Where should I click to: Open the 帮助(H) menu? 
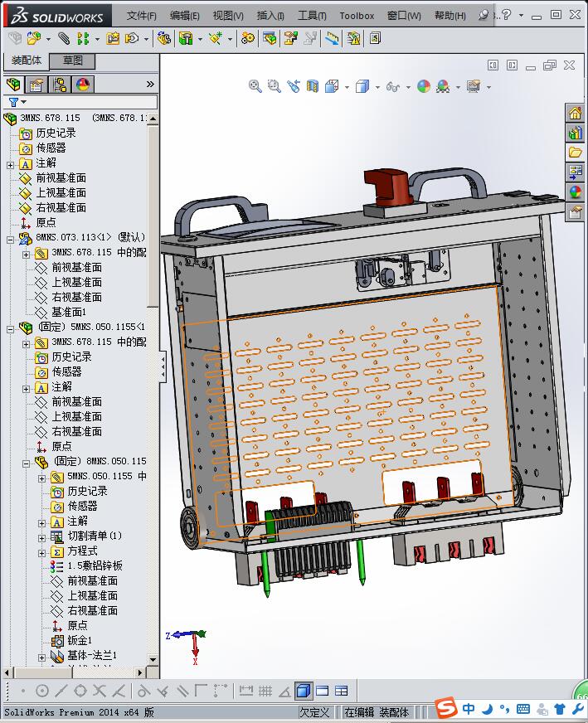tap(450, 16)
